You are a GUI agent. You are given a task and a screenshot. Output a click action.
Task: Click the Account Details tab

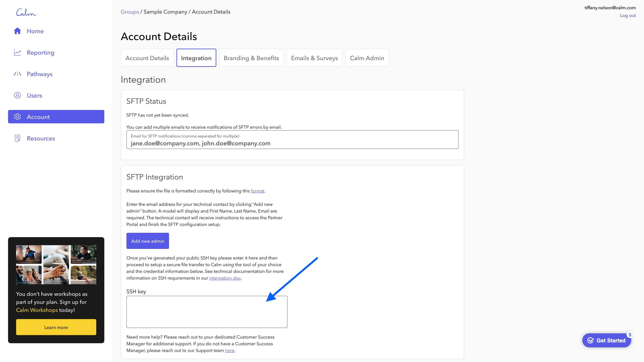coord(147,57)
